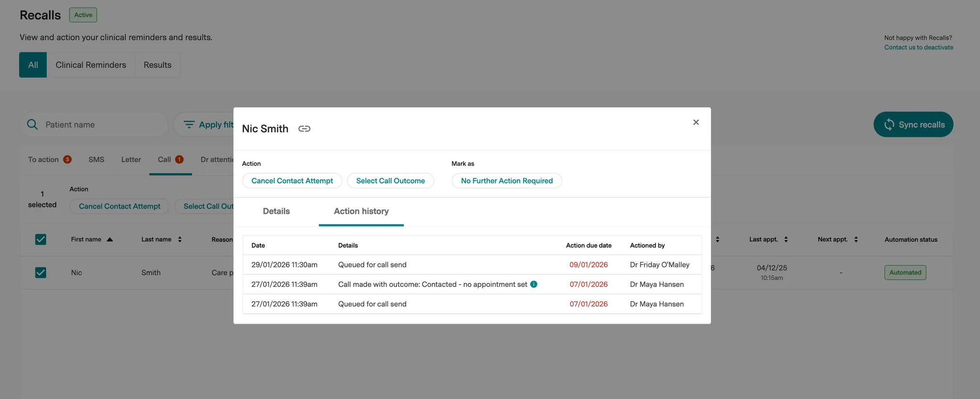Click the To action count badge
The height and width of the screenshot is (399, 980).
67,160
